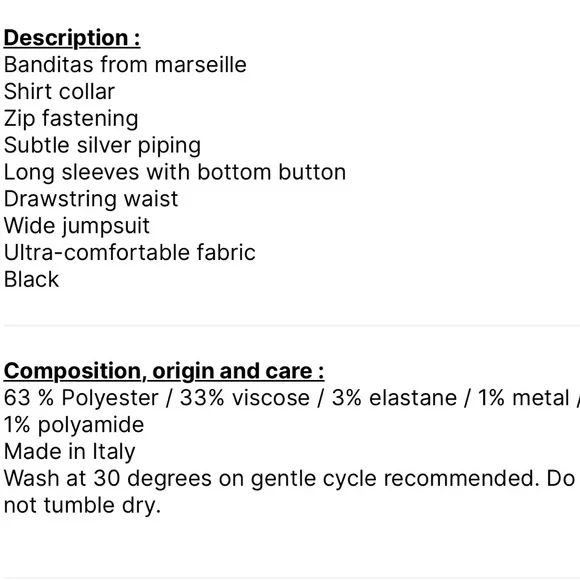Click the Shirt collar line
The width and height of the screenshot is (580, 580).
[x=59, y=91]
